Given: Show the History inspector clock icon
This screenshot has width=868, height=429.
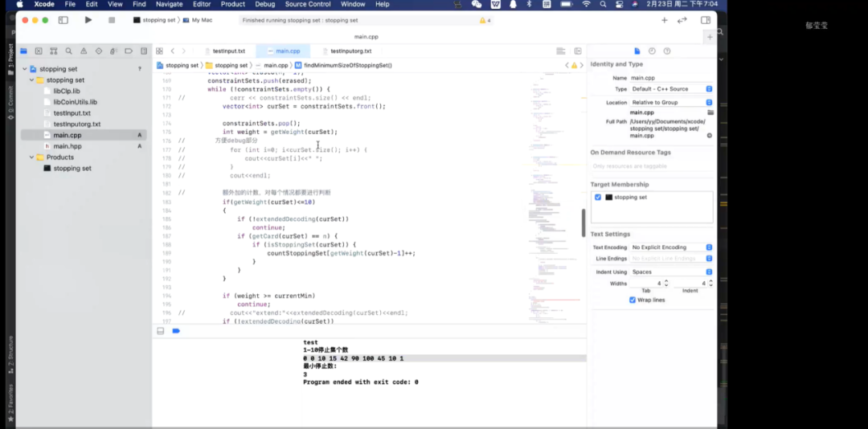Looking at the screenshot, I should pyautogui.click(x=652, y=51).
